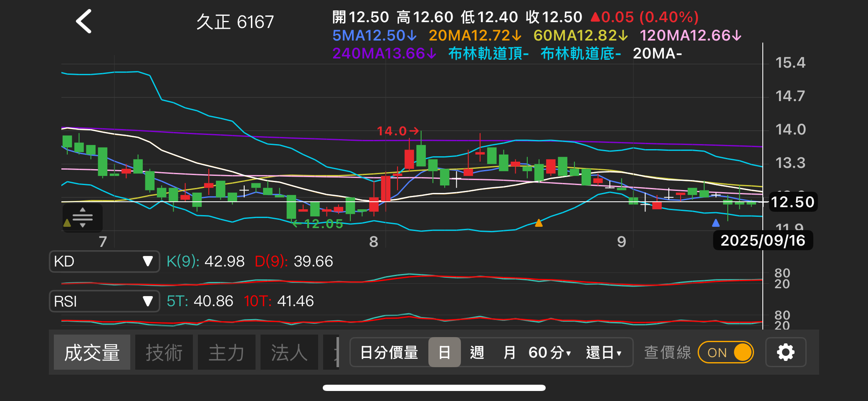Tap the blue triangle marker on chart

[x=716, y=223]
